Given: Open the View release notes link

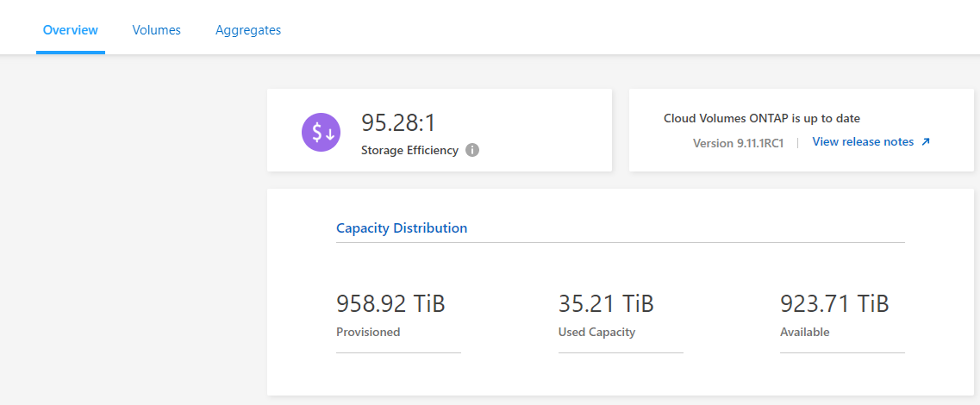Looking at the screenshot, I should tap(863, 142).
